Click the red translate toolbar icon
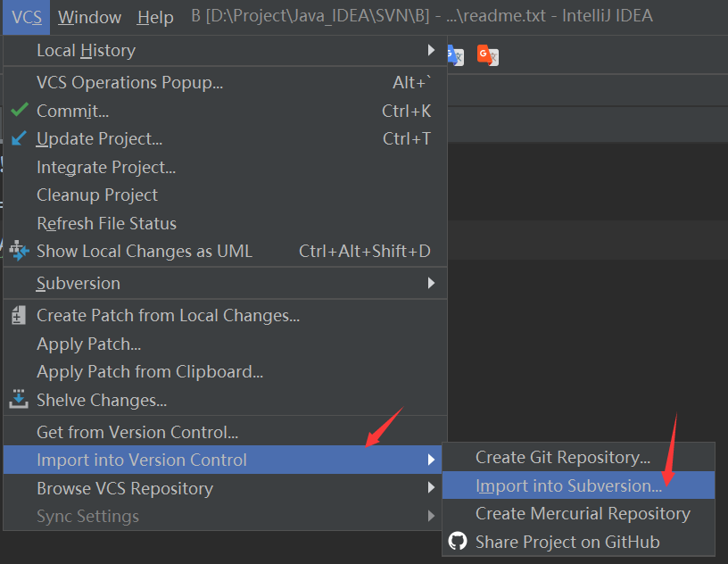This screenshot has height=564, width=728. [x=487, y=55]
